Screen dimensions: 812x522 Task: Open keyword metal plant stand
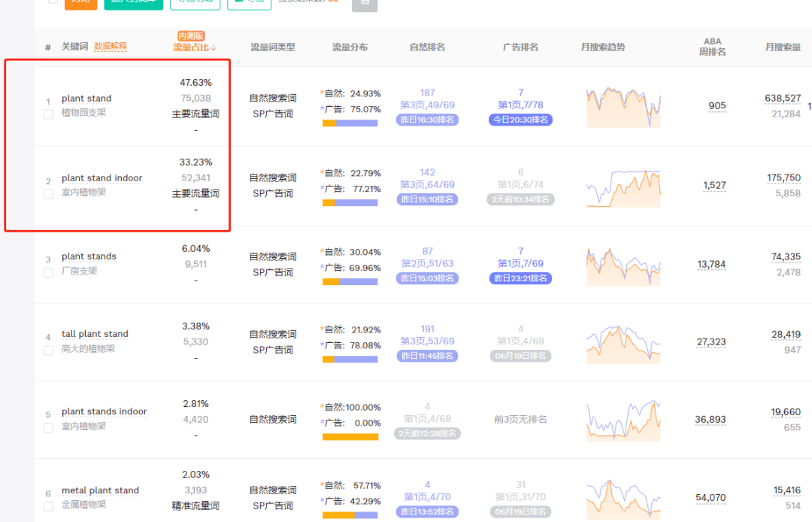click(101, 490)
